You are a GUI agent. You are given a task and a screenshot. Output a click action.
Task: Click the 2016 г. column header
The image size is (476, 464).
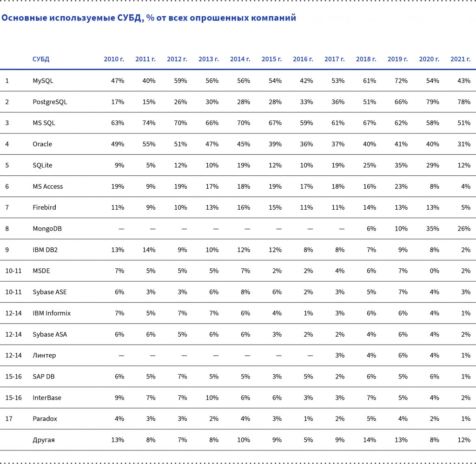tap(303, 59)
